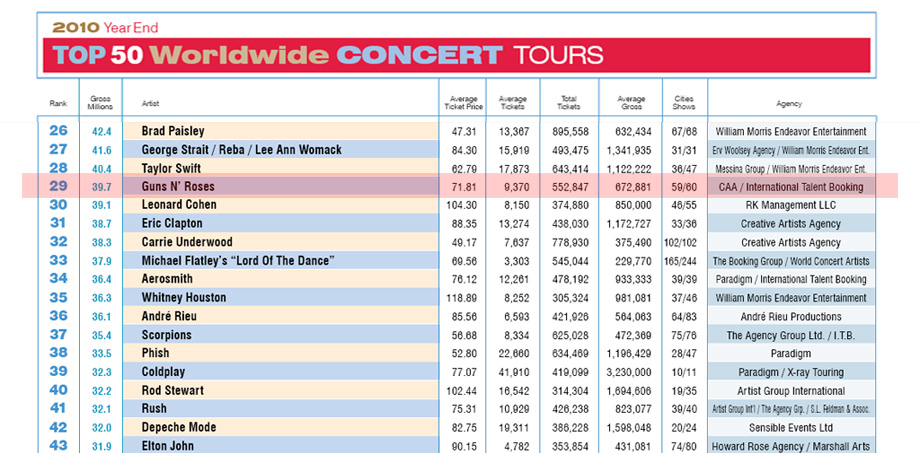Click the 2010 Year End heading
The height and width of the screenshot is (453, 920).
[105, 27]
